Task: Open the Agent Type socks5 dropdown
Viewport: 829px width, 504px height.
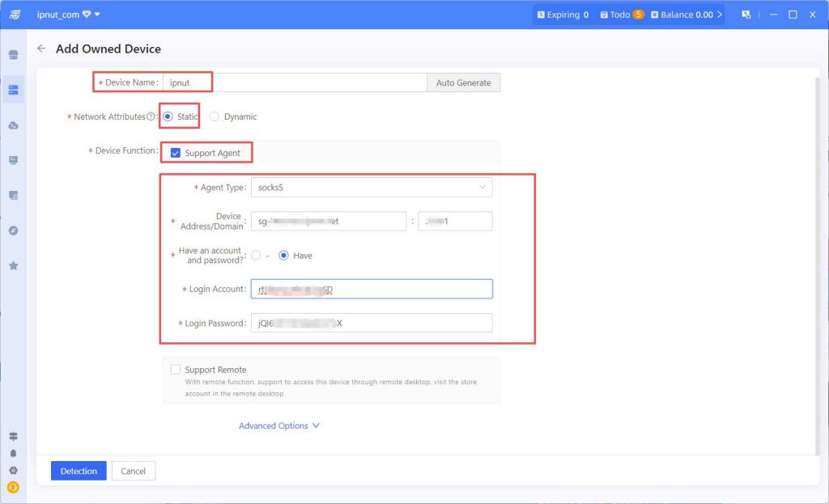Action: click(371, 187)
